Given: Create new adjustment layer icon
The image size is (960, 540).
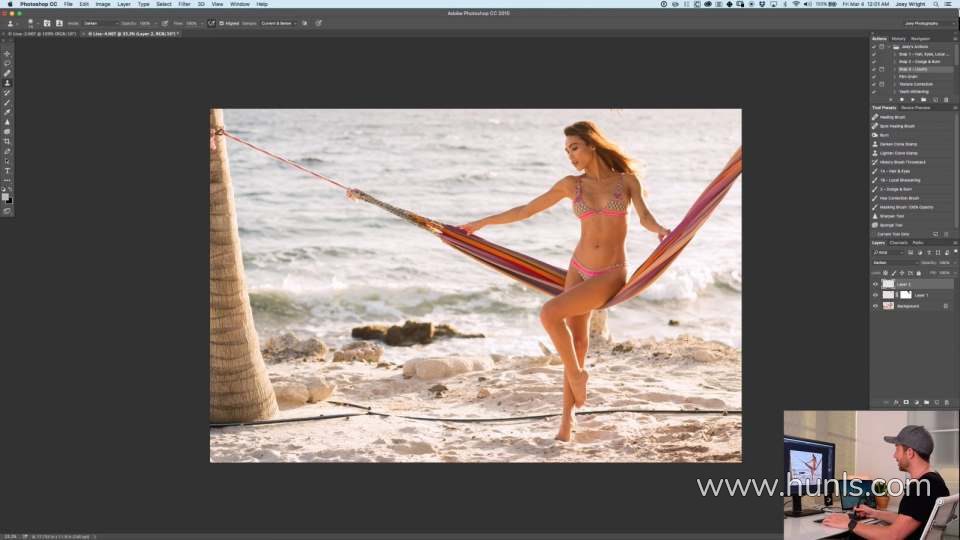Looking at the screenshot, I should point(917,403).
